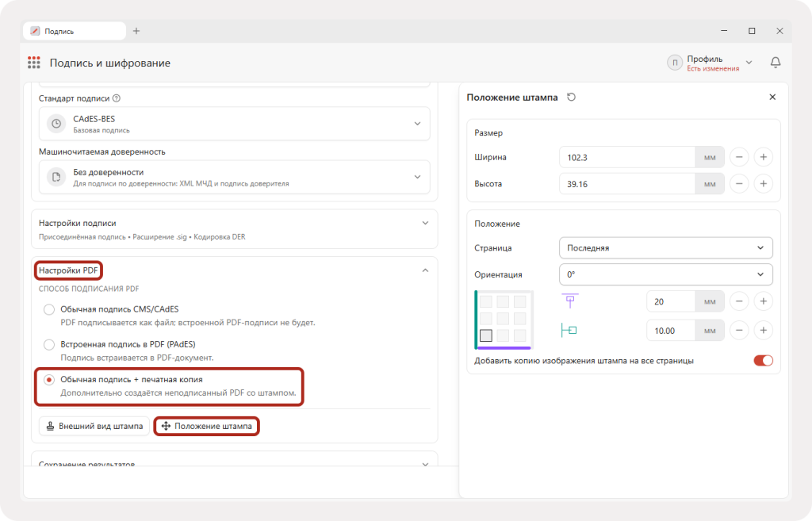Screen dimensions: 812x521
Task: Open the Страница dropdown set to Последняя
Action: (x=666, y=248)
